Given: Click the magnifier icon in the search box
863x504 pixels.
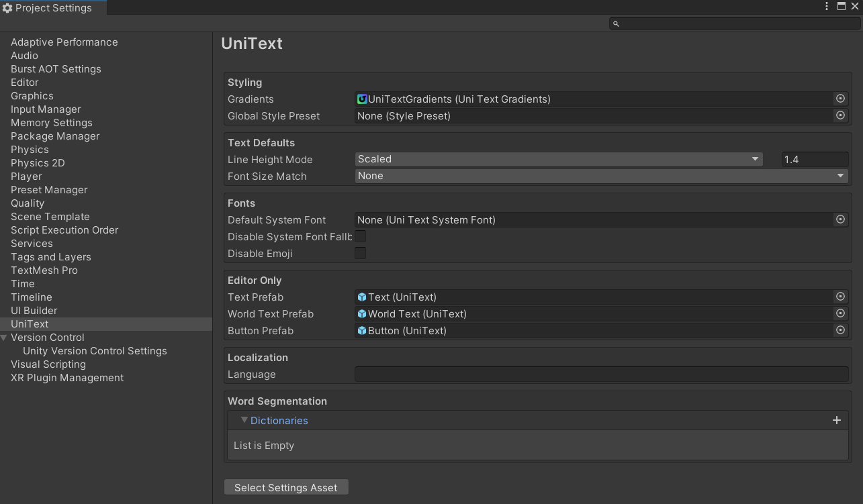Looking at the screenshot, I should pyautogui.click(x=616, y=23).
